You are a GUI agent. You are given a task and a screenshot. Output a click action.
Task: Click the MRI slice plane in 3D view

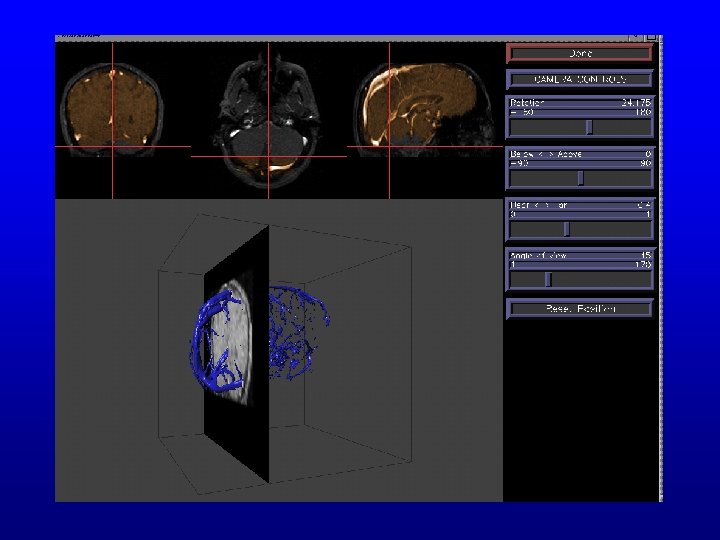coord(236,354)
